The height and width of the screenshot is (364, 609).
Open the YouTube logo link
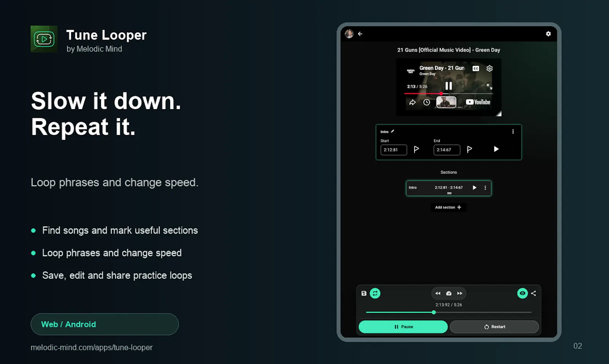click(478, 102)
